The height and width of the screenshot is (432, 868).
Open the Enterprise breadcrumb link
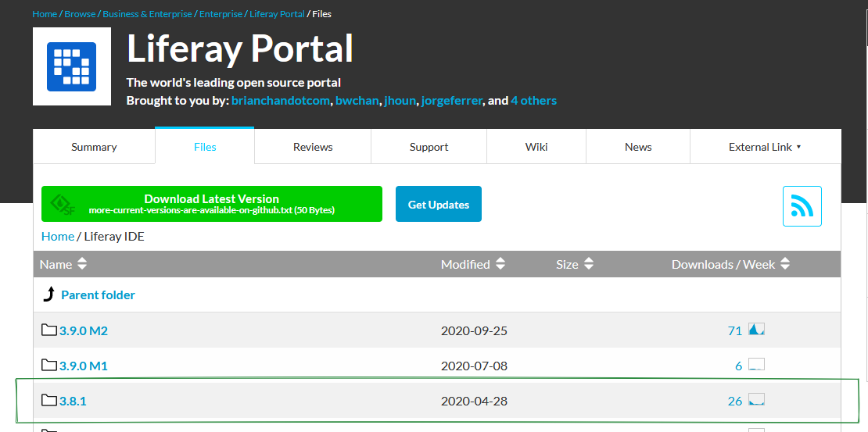coord(221,14)
